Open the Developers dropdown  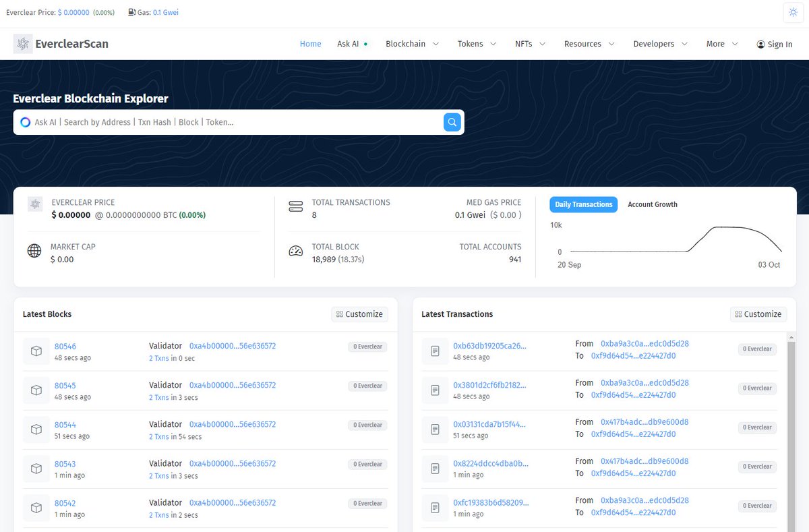[x=660, y=43]
